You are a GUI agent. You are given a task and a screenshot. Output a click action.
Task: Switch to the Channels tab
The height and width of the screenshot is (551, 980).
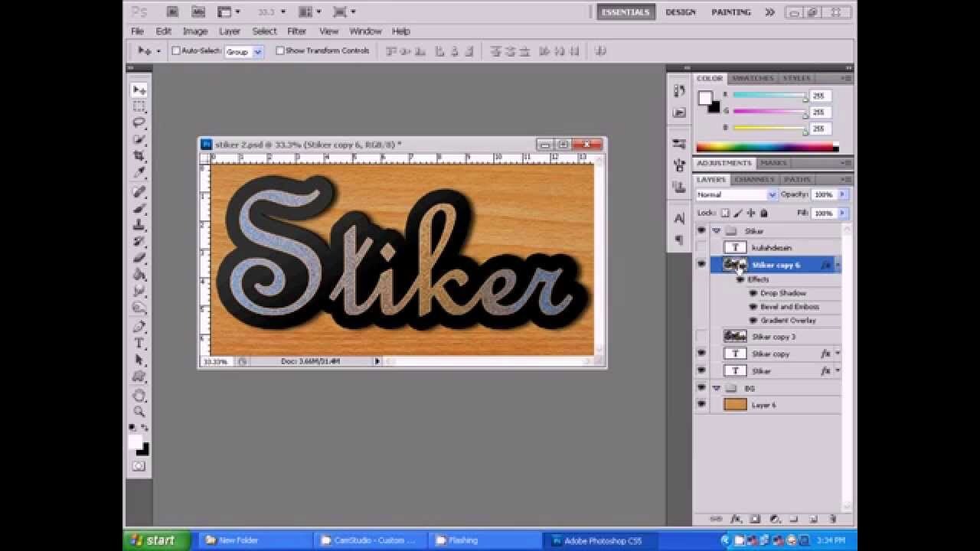[754, 179]
